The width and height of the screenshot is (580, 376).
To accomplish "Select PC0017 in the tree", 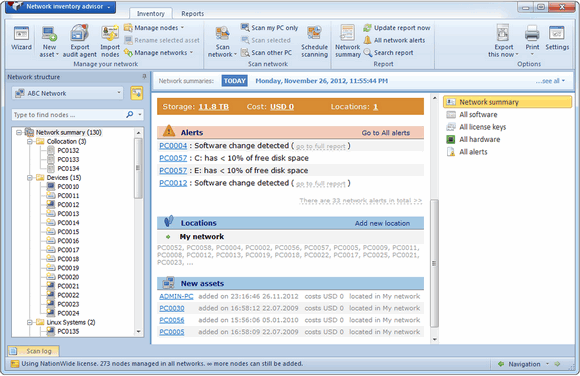I will (x=68, y=250).
